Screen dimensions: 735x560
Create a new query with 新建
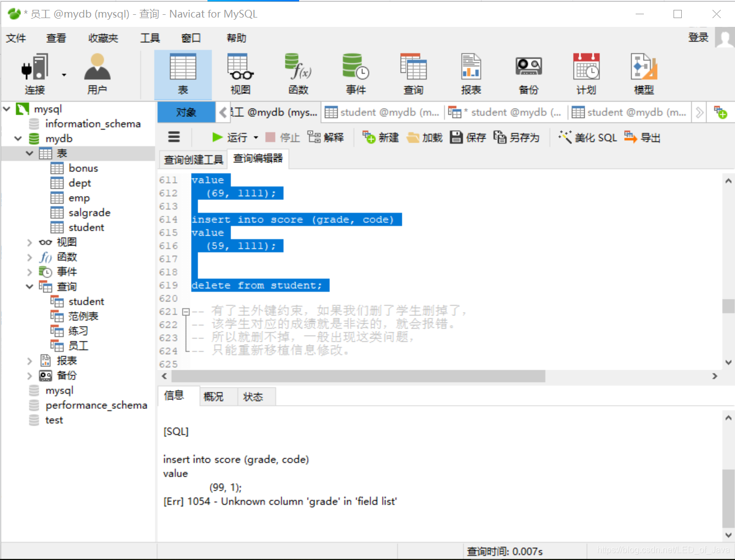coord(380,137)
